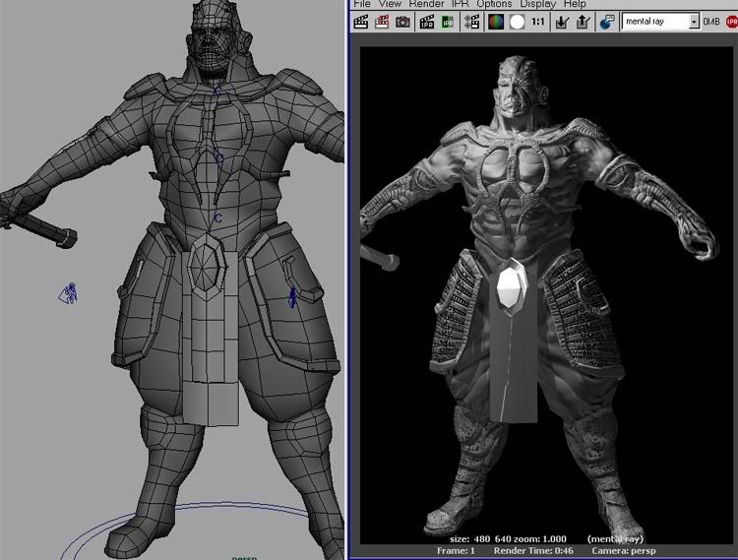Click the Remove Image up-arrow icon

pyautogui.click(x=583, y=22)
